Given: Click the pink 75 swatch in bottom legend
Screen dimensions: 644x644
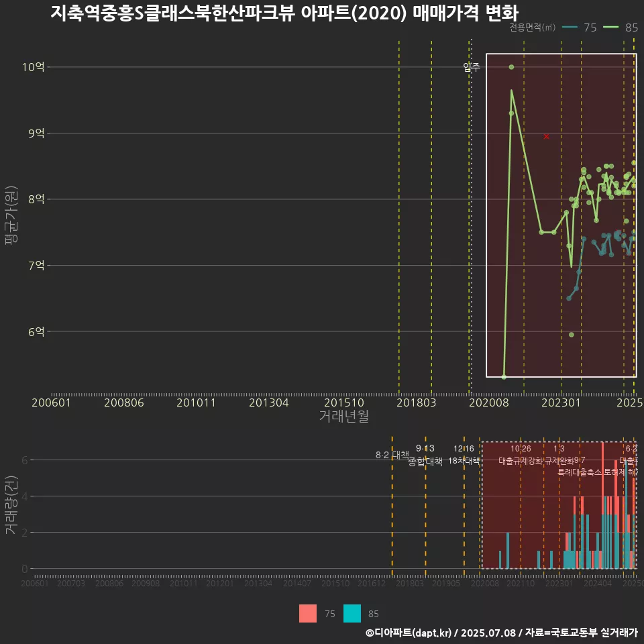Looking at the screenshot, I should tap(308, 613).
